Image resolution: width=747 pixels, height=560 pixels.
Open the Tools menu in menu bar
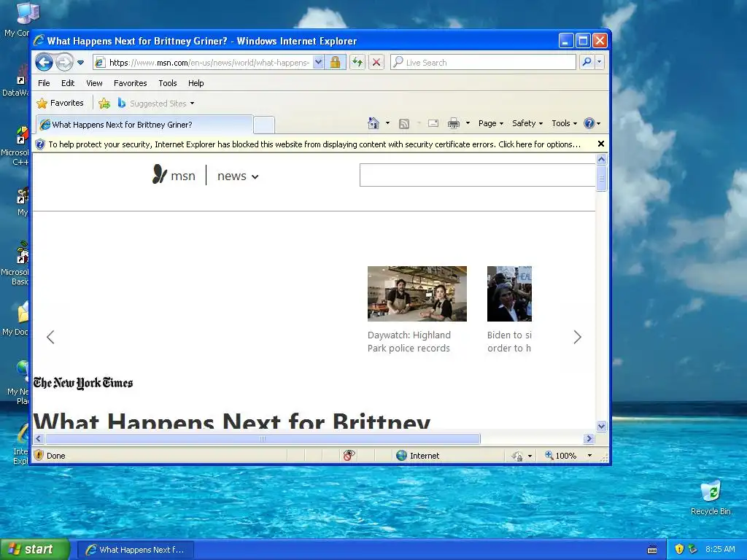[x=168, y=83]
